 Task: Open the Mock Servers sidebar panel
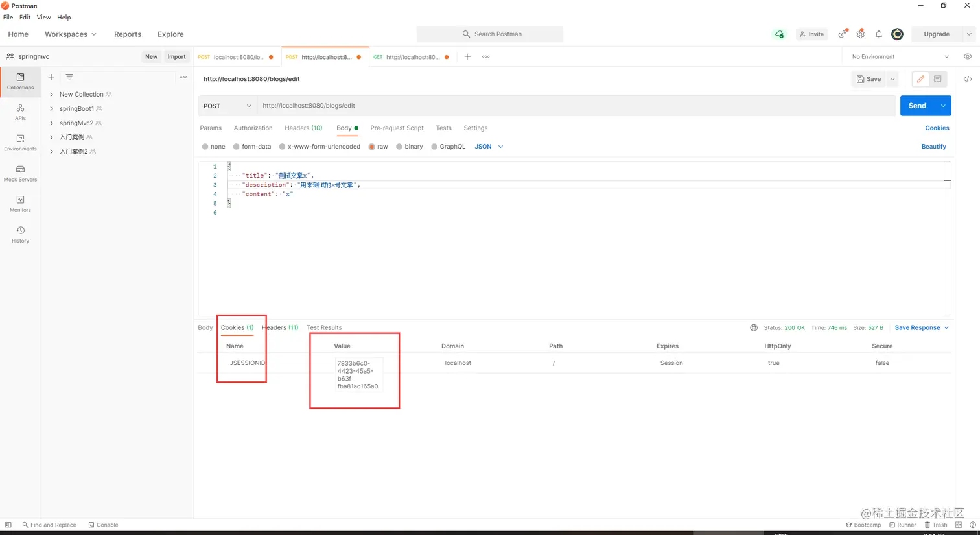(x=20, y=173)
